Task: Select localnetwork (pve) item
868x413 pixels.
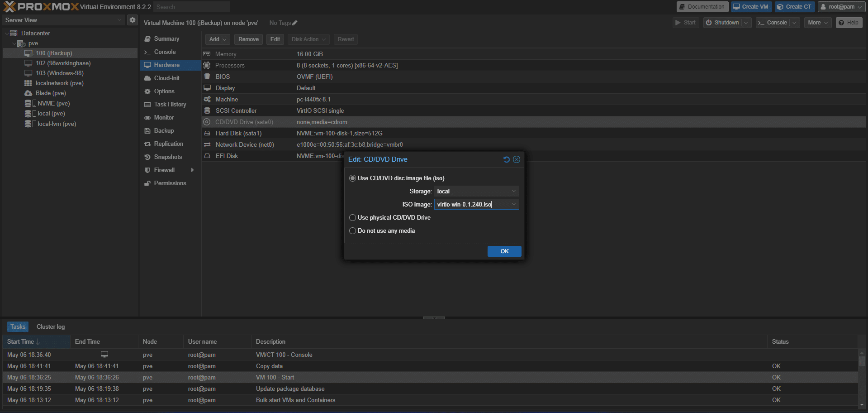Action: pos(59,83)
